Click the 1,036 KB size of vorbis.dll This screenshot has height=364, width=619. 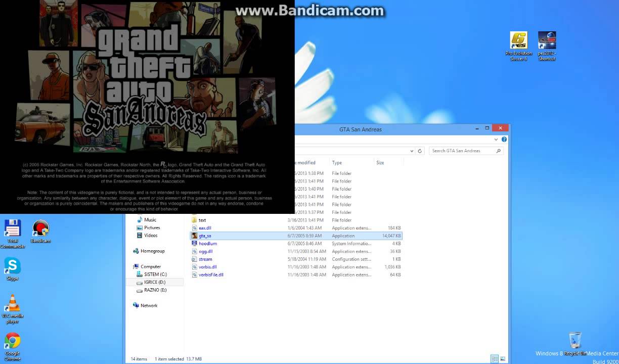[393, 267]
